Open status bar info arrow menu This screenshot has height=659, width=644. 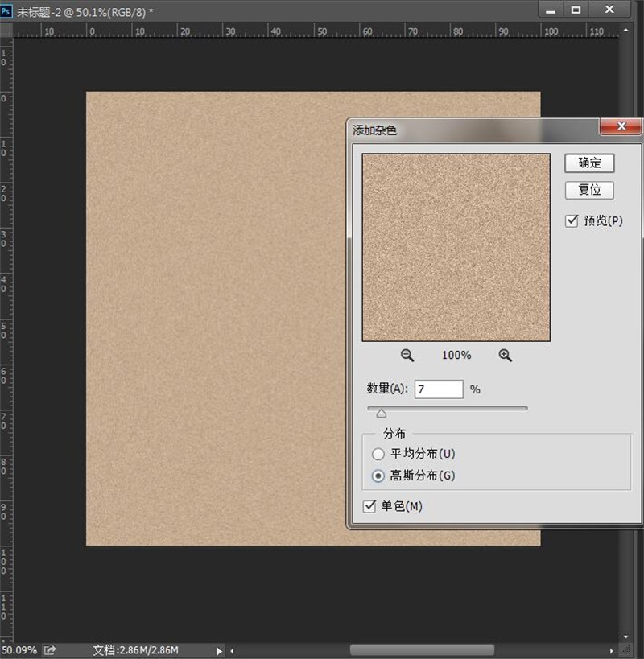[x=219, y=651]
